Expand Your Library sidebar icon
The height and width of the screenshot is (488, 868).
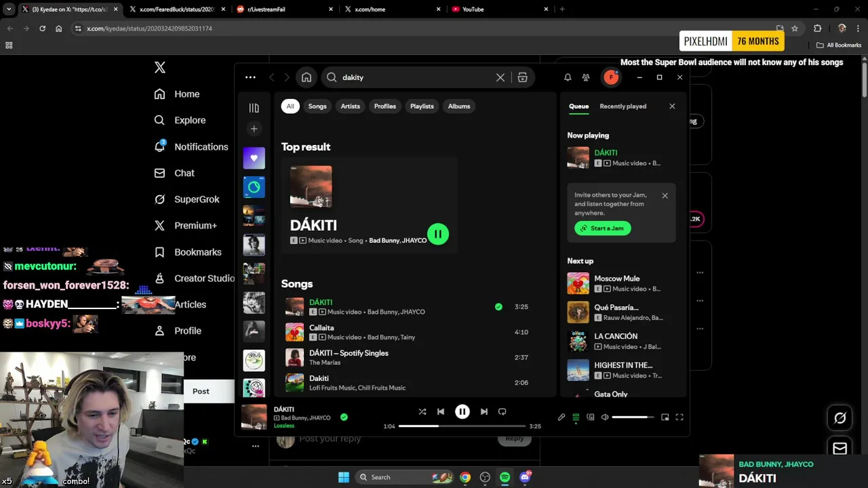254,108
